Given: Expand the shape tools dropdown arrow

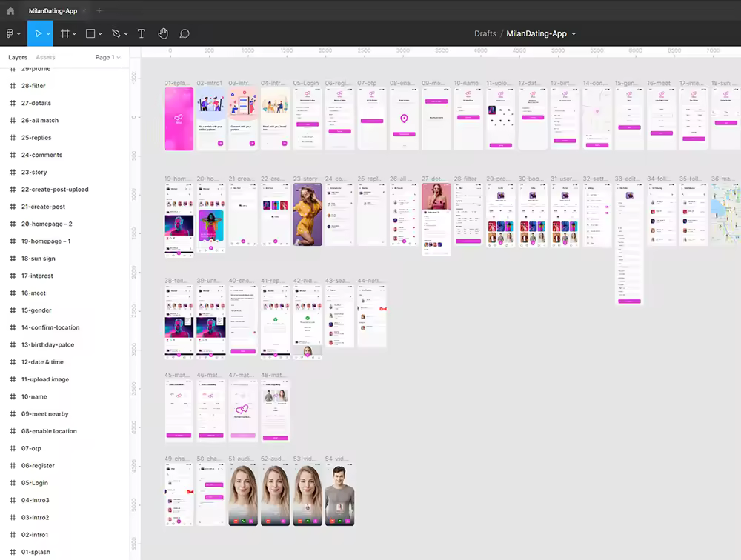Looking at the screenshot, I should (100, 34).
